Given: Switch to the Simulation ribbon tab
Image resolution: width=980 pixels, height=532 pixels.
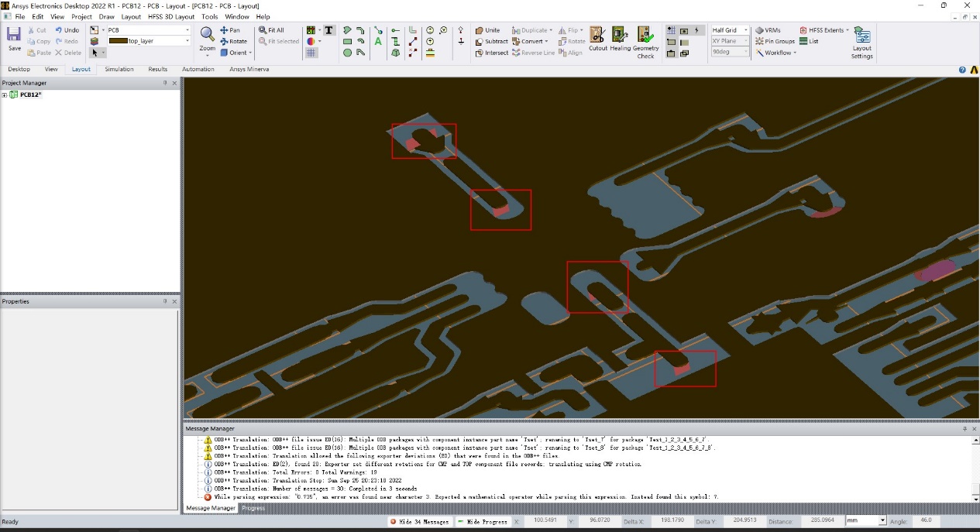Looking at the screenshot, I should click(x=119, y=69).
